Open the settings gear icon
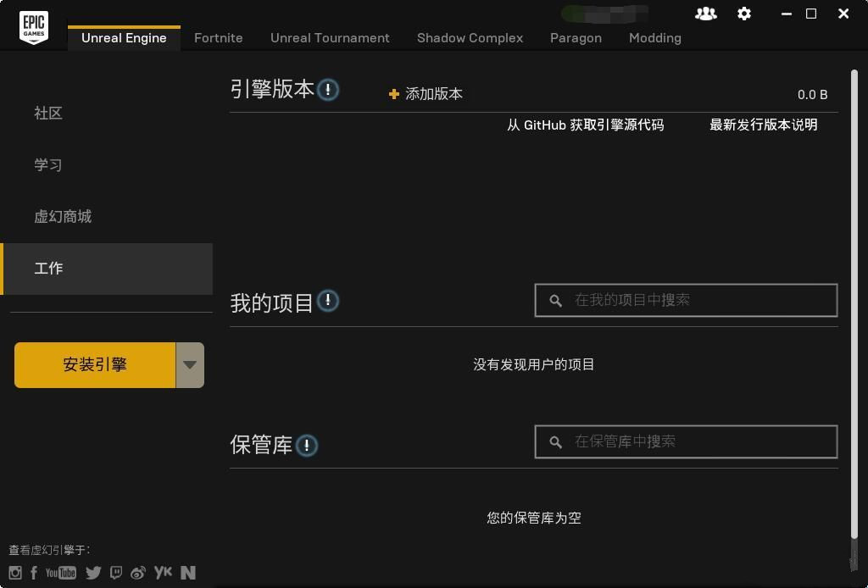 coord(744,14)
